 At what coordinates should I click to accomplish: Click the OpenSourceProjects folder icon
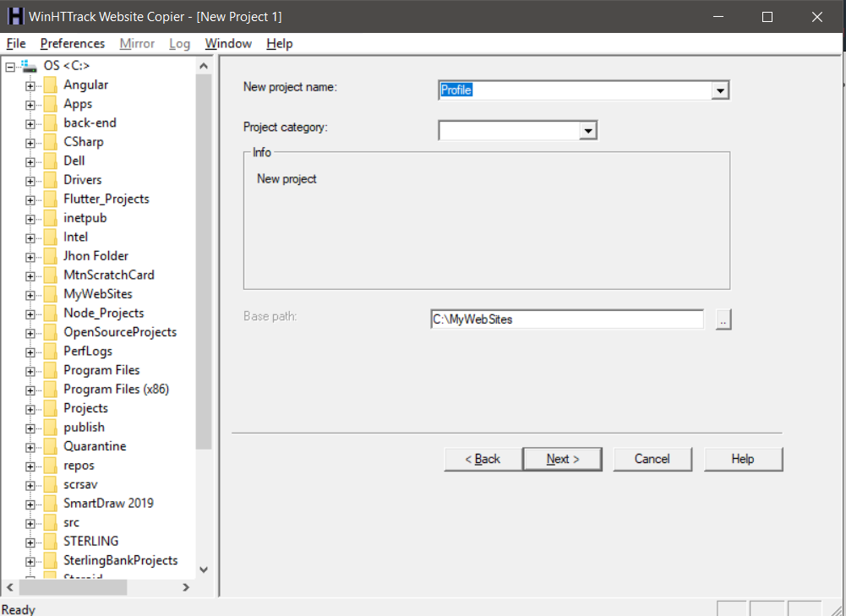pos(50,332)
